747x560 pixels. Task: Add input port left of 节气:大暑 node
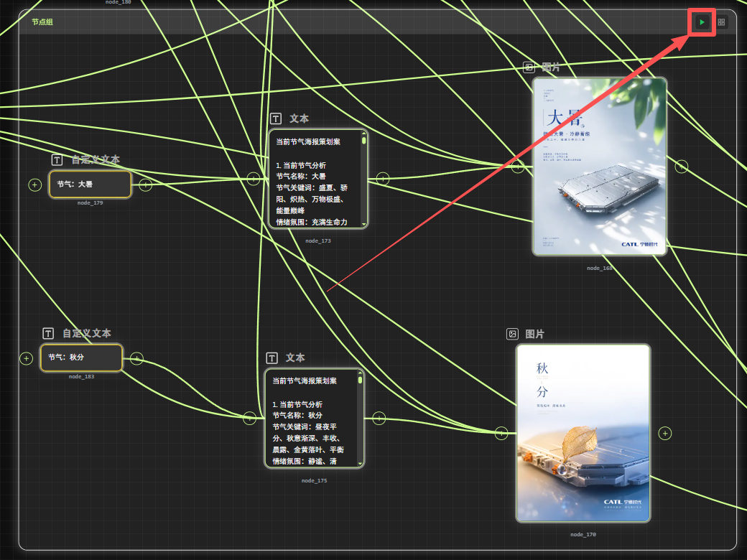34,185
